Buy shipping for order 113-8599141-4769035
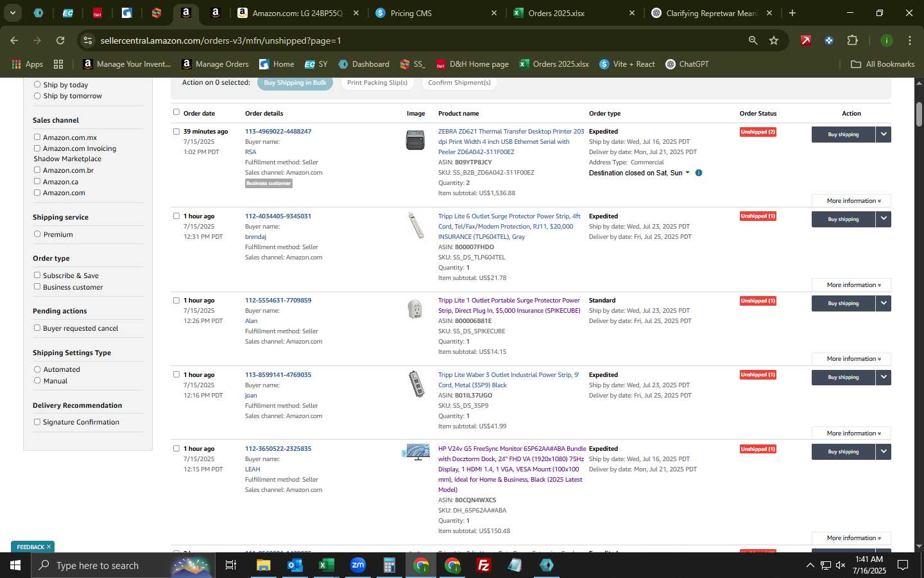The width and height of the screenshot is (924, 578). (x=843, y=377)
